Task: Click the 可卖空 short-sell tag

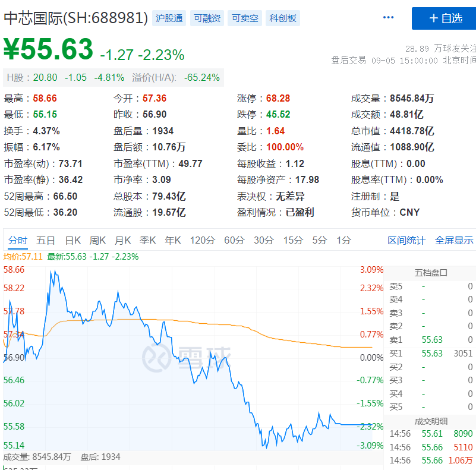Action: 244,18
